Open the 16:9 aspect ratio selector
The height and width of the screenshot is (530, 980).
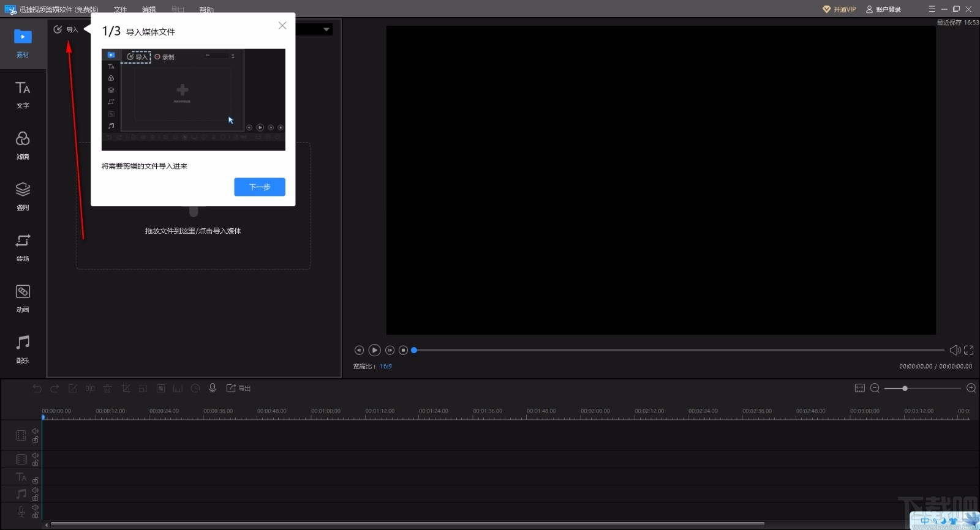(385, 367)
